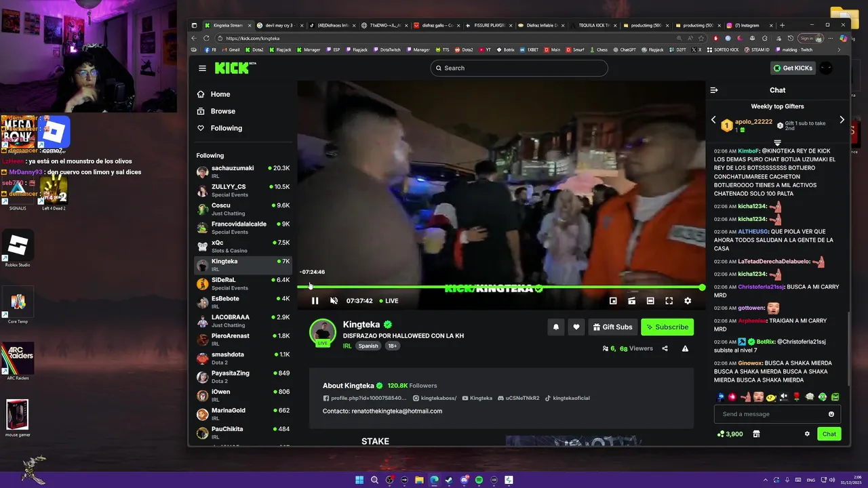Open the Instagram kingtekaboss link
Screen dimensions: 868x488
435,398
